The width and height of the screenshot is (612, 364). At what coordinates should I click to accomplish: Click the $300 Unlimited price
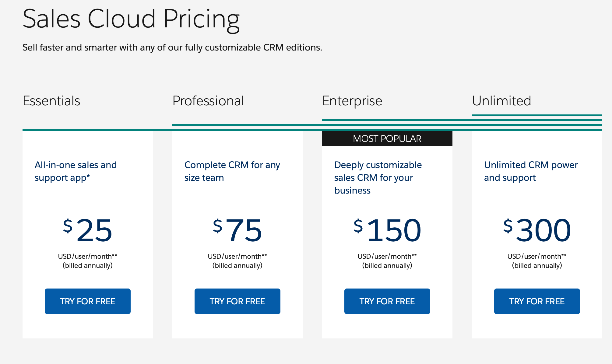click(x=537, y=230)
